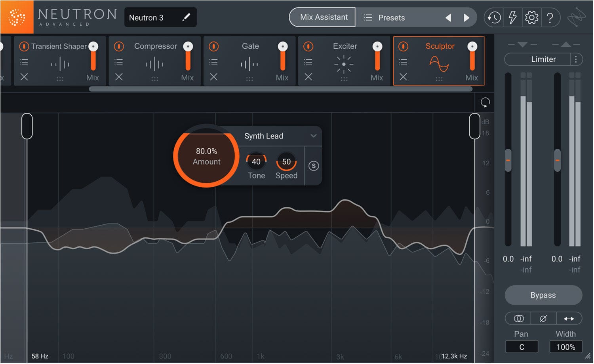594x364 pixels.
Task: Remove the Sculptor module with X
Action: pyautogui.click(x=403, y=77)
